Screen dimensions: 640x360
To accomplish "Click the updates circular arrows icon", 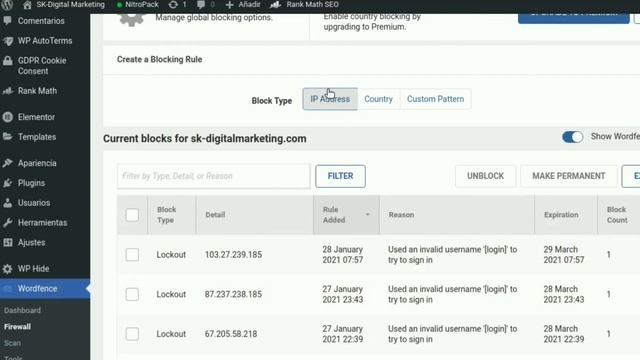I will [x=173, y=4].
